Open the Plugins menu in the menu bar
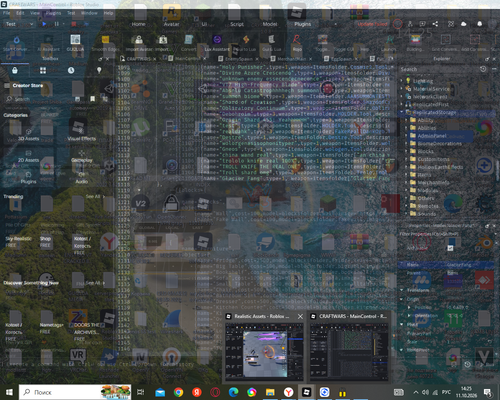The width and height of the screenshot is (500, 400). [x=53, y=13]
